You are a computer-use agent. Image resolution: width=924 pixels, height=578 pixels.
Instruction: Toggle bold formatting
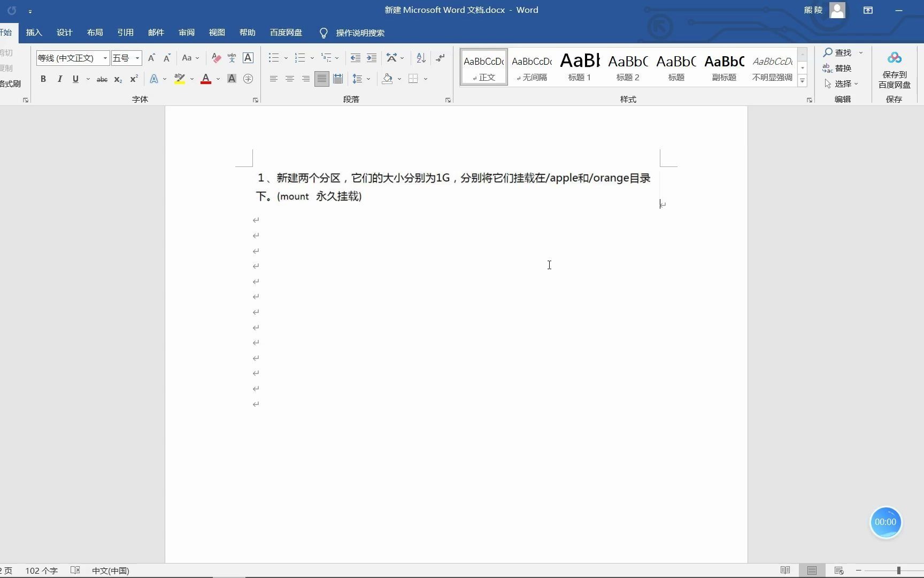click(43, 79)
